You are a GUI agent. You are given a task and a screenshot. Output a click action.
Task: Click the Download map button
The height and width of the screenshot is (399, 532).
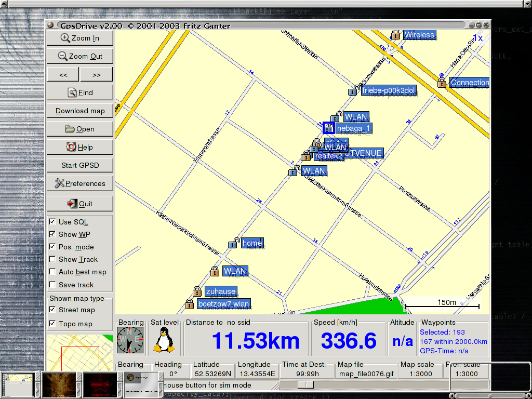tap(79, 111)
